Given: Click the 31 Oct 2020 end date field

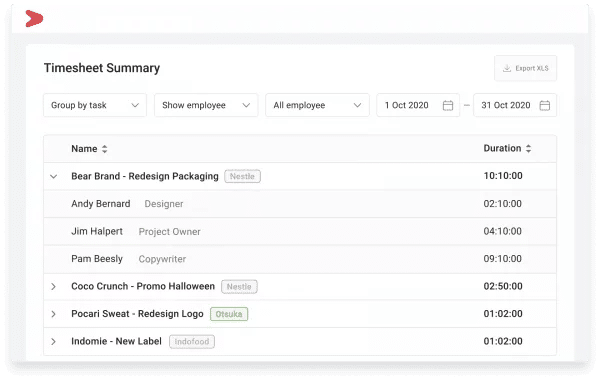Looking at the screenshot, I should click(x=515, y=105).
